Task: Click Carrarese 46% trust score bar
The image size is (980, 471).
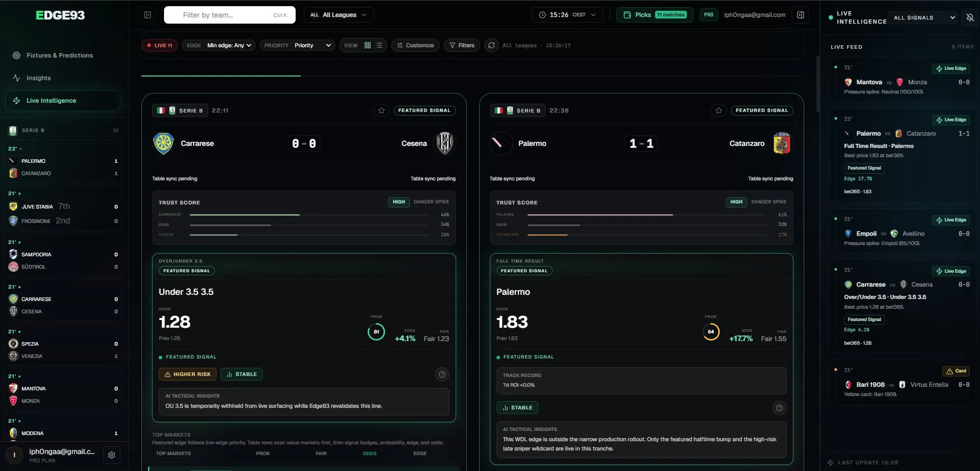Action: tap(309, 215)
